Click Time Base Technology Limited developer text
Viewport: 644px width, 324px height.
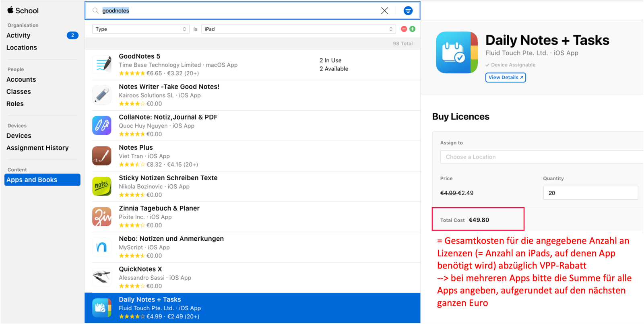(160, 65)
